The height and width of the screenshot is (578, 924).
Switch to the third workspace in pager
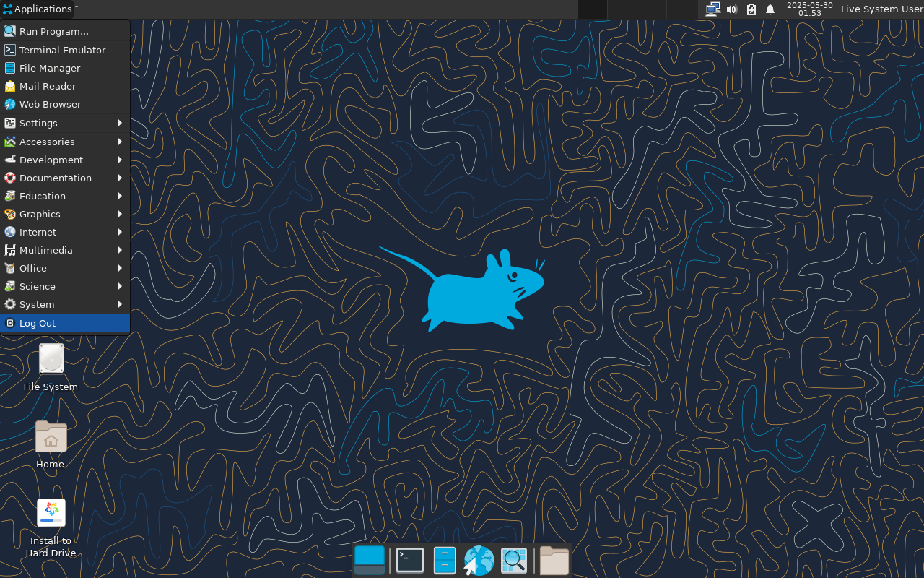coord(651,9)
